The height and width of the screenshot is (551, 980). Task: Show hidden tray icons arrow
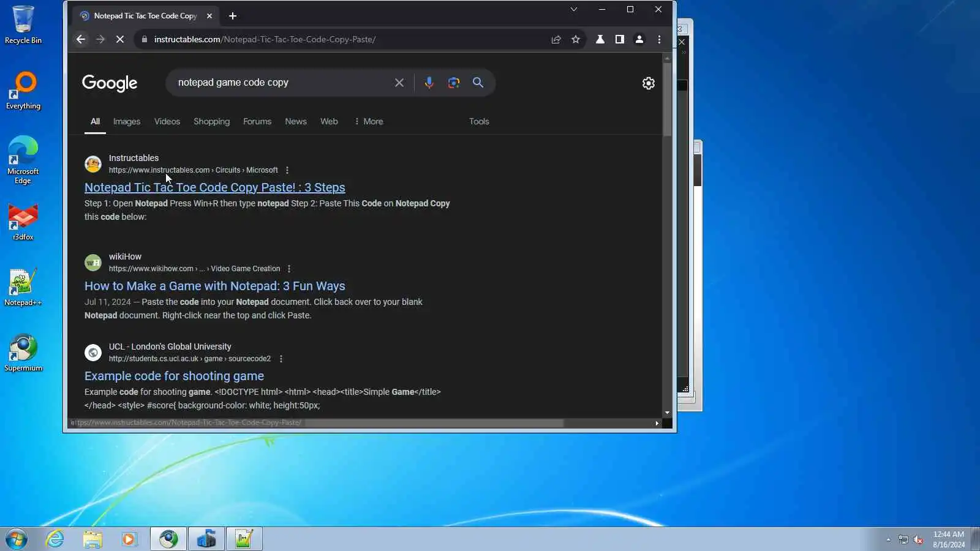(x=888, y=539)
